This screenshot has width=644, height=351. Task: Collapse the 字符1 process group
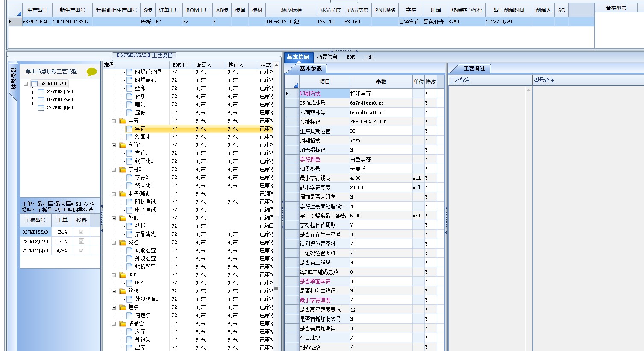coord(115,145)
